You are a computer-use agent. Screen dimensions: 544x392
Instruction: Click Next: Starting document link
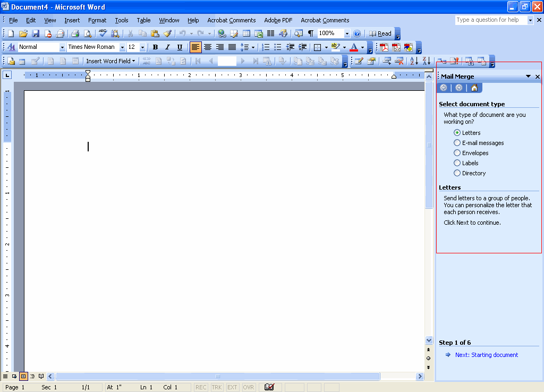click(x=487, y=354)
